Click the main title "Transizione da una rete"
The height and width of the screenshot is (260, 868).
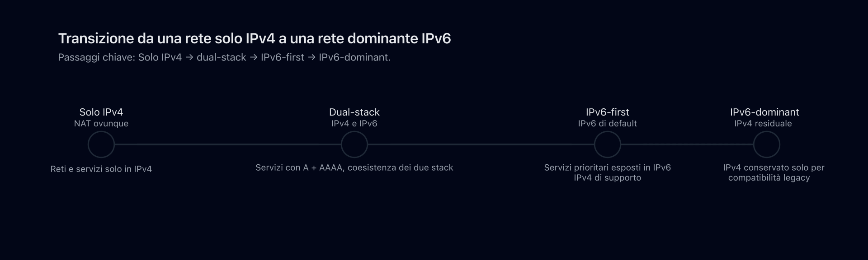coord(255,39)
